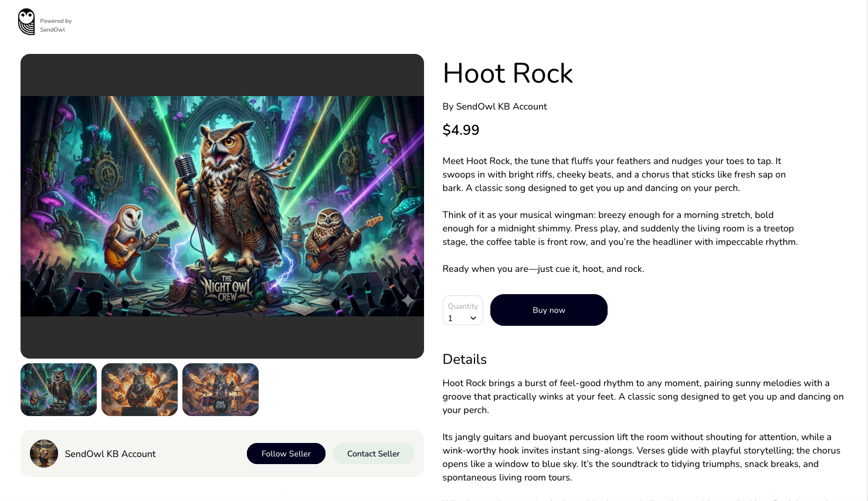Click the seller's owl avatar image
This screenshot has width=868, height=501.
44,454
